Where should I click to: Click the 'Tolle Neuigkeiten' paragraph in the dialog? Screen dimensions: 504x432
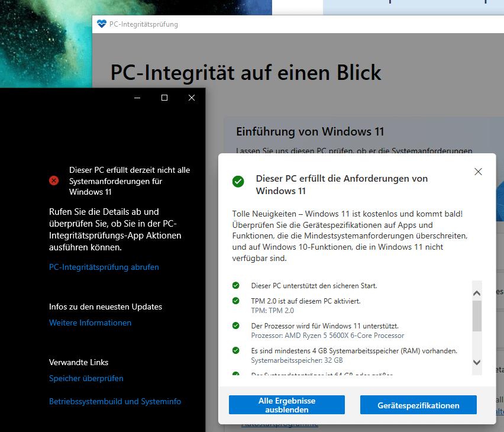[350, 236]
